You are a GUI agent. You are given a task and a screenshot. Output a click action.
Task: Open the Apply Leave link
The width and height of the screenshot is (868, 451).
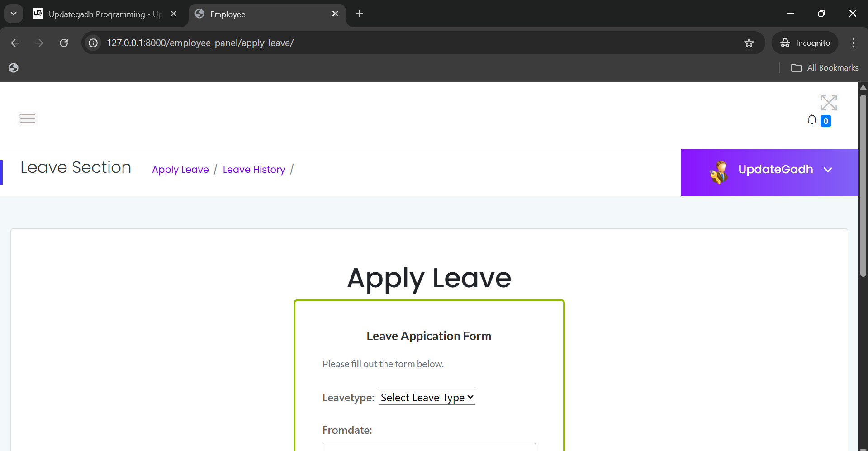[x=180, y=169]
